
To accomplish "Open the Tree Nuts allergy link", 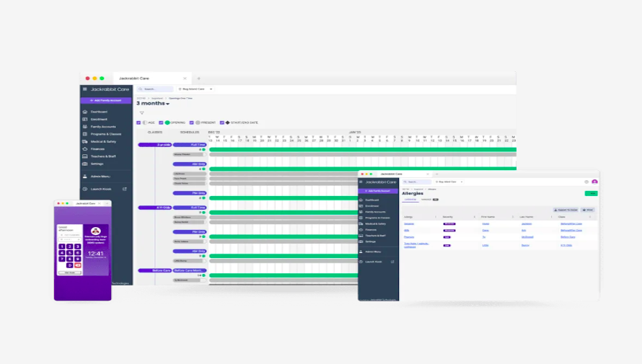I will coord(416,245).
